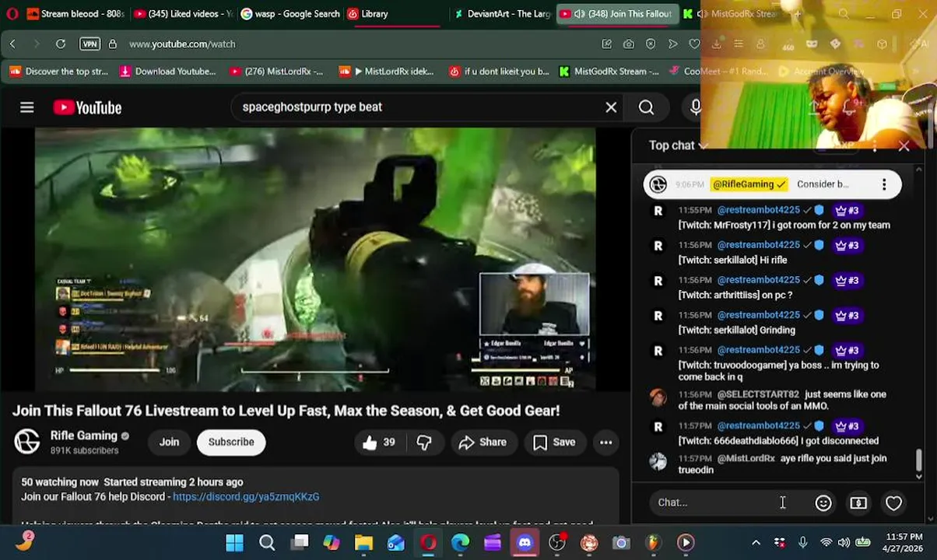937x560 pixels.
Task: Click the Join membership button
Action: [x=169, y=443]
